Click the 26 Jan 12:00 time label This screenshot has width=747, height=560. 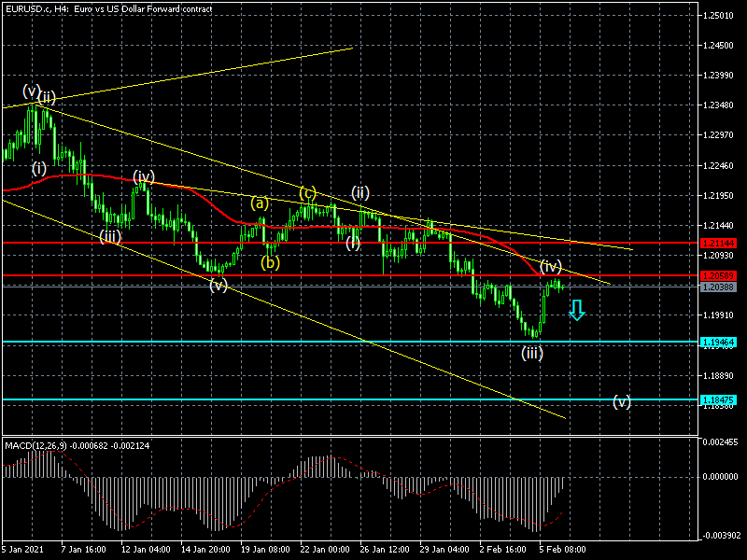385,549
